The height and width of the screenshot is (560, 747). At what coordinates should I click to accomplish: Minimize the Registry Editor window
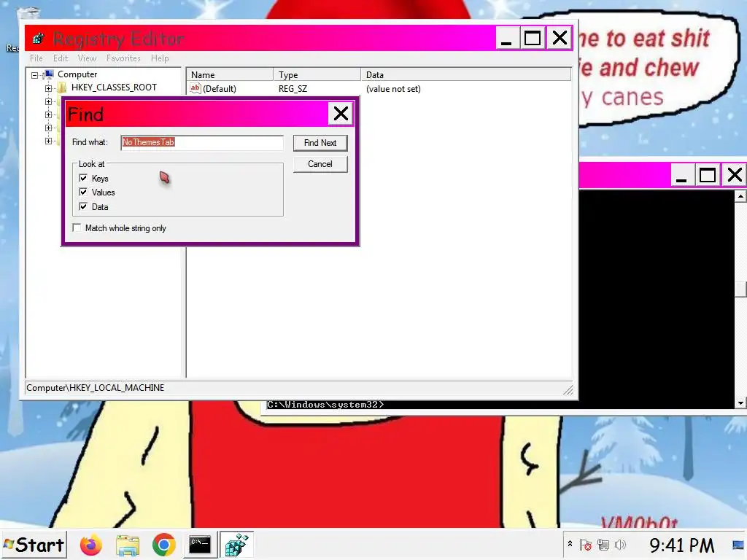[506, 38]
